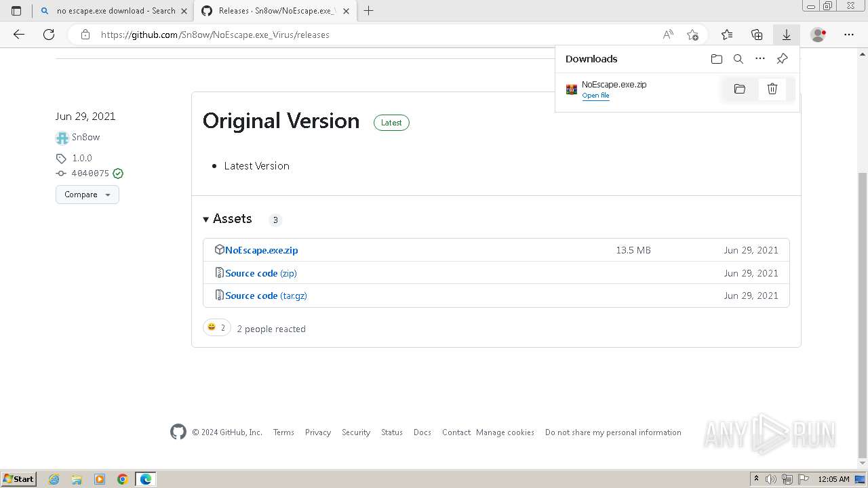Download the NoEscape.exe.zip asset
868x488 pixels.
(261, 250)
